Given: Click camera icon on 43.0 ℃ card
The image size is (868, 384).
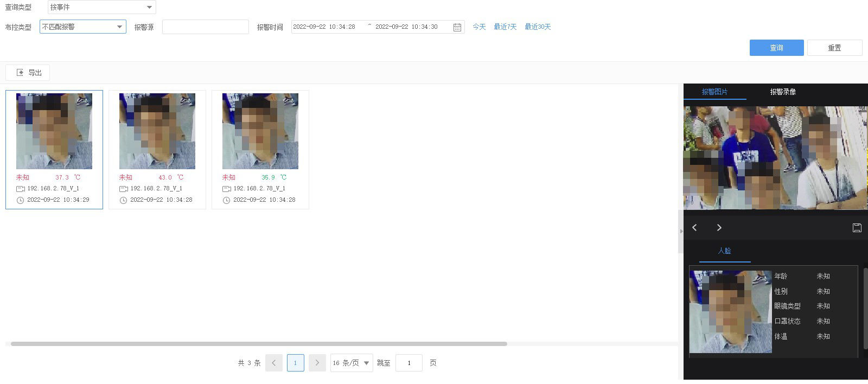Looking at the screenshot, I should point(124,189).
